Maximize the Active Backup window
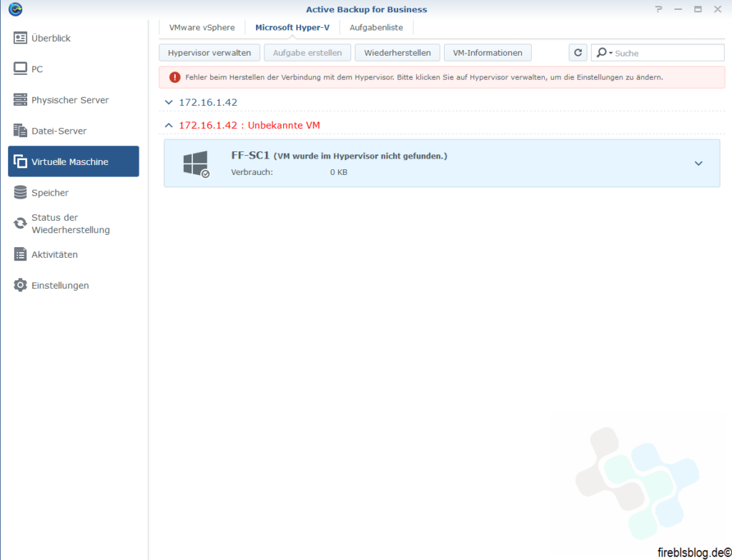This screenshot has height=560, width=732. (698, 9)
